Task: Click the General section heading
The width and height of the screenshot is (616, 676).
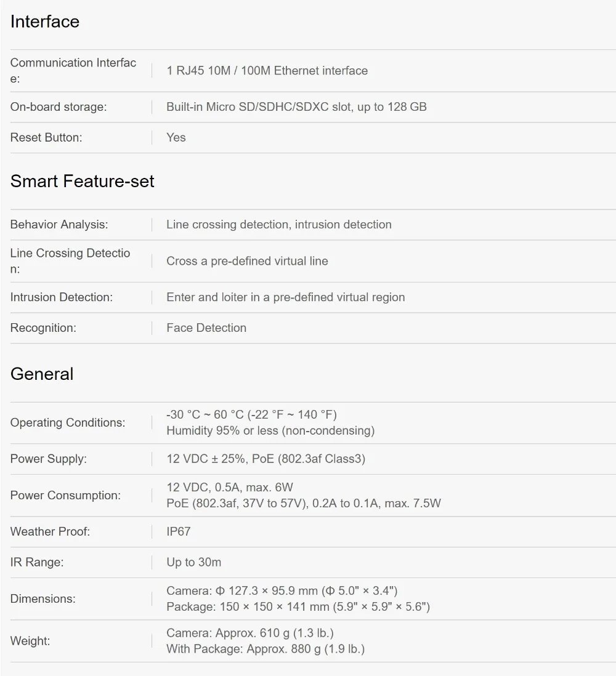Action: pyautogui.click(x=42, y=374)
